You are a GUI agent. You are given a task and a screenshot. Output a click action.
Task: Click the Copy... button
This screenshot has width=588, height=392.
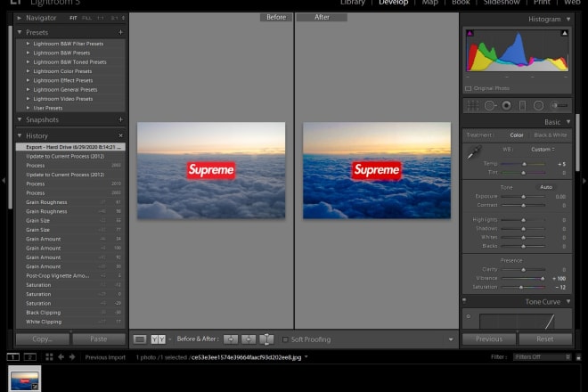[x=43, y=339]
